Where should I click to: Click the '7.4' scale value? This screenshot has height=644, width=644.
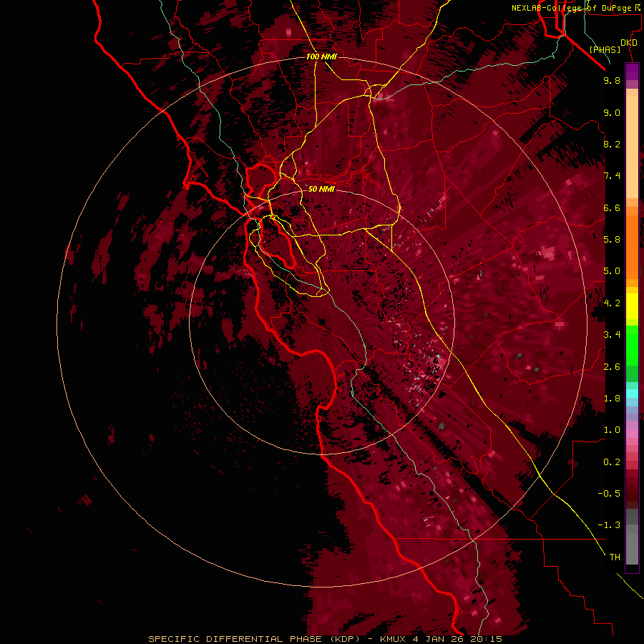point(612,176)
